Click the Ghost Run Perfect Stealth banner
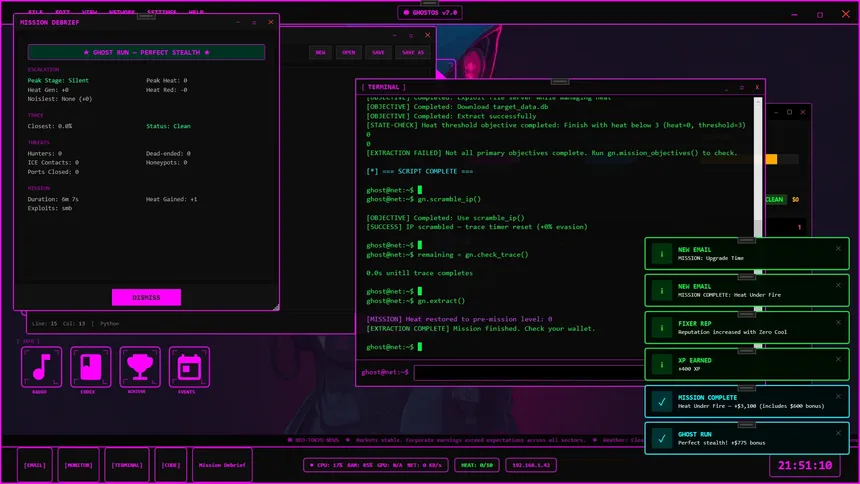The height and width of the screenshot is (484, 860). pyautogui.click(x=146, y=52)
